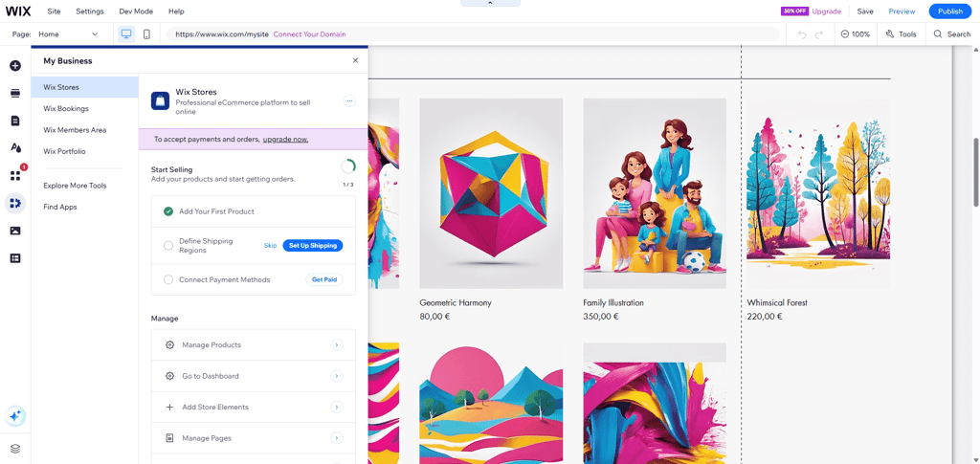Click Connect Your Domain link
The height and width of the screenshot is (464, 980).
pos(309,34)
